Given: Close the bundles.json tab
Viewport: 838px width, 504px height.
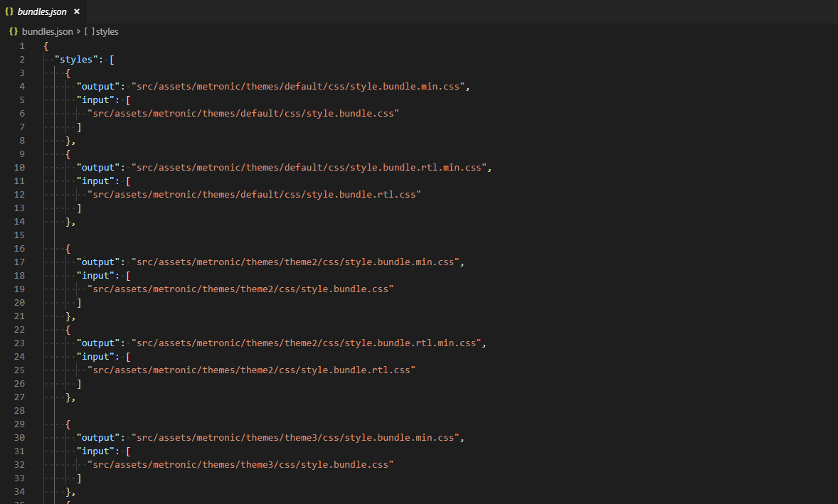Looking at the screenshot, I should (x=76, y=11).
